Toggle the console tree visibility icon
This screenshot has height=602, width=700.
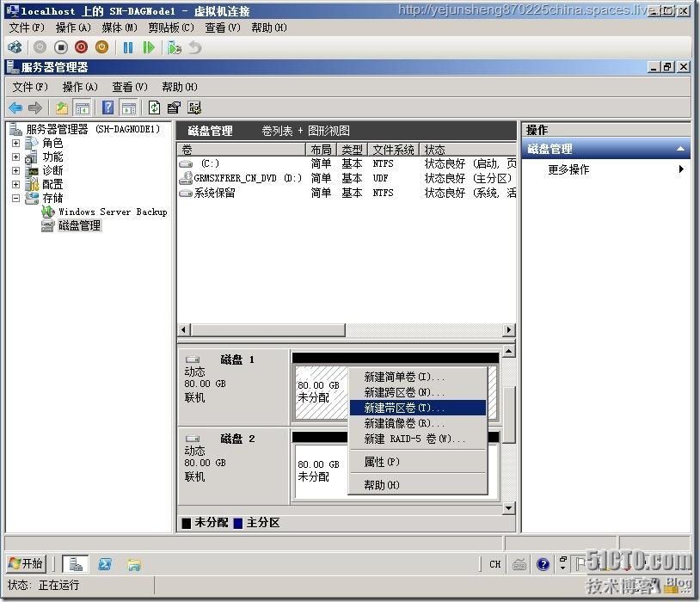83,107
